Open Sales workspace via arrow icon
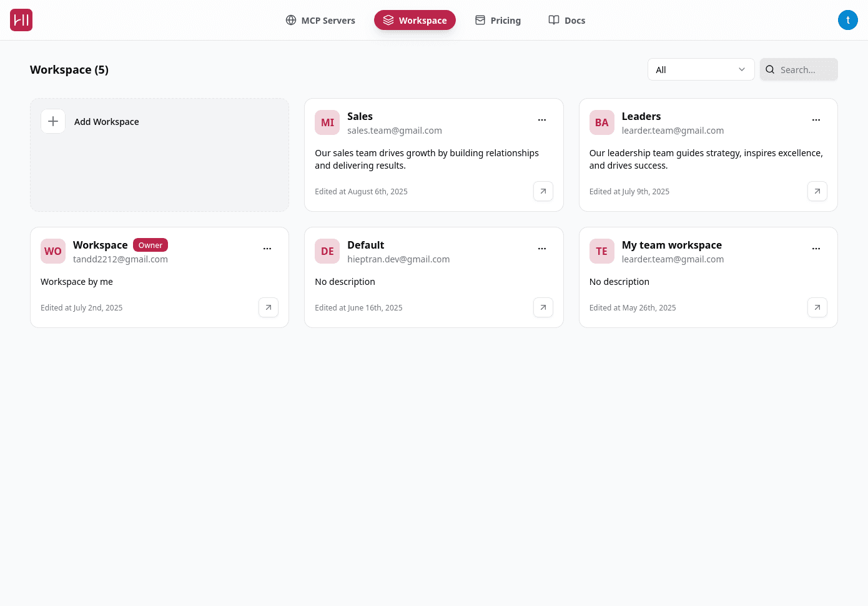Viewport: 868px width, 606px height. [543, 191]
